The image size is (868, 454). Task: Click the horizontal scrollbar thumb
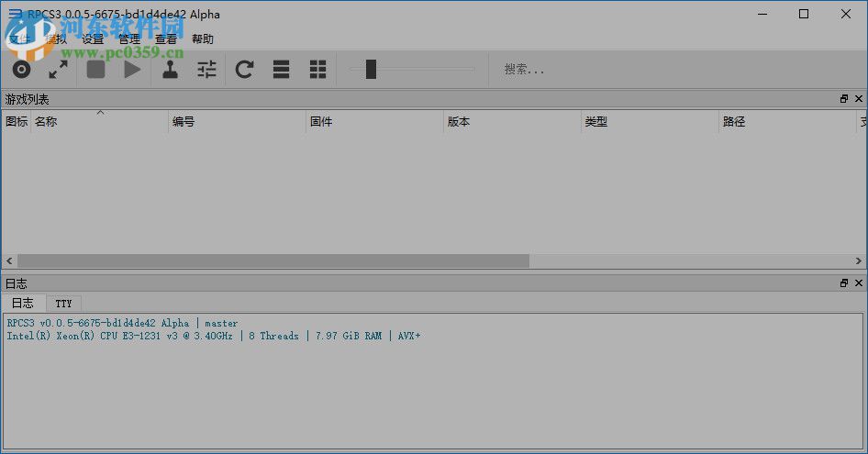(273, 260)
